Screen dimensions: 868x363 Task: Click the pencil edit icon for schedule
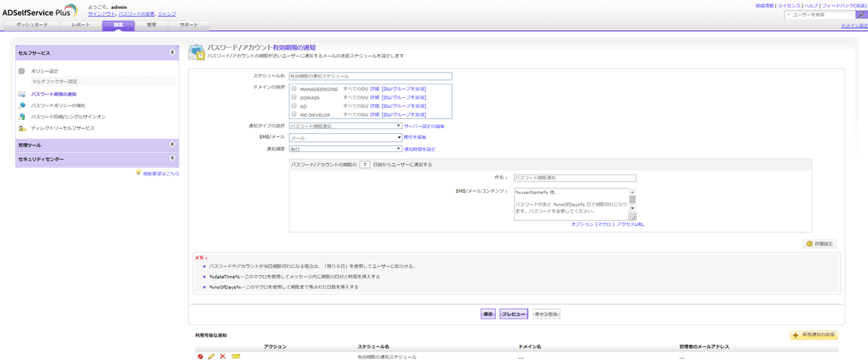212,357
